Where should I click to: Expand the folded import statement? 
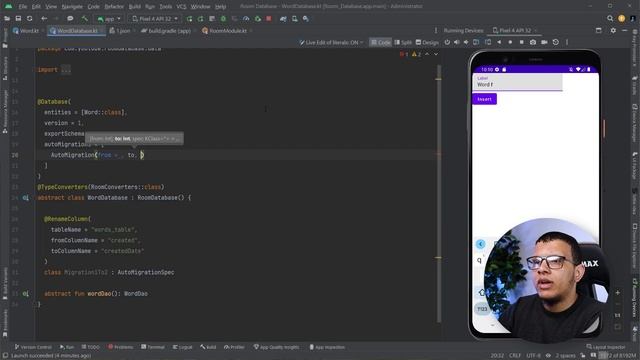[66, 70]
